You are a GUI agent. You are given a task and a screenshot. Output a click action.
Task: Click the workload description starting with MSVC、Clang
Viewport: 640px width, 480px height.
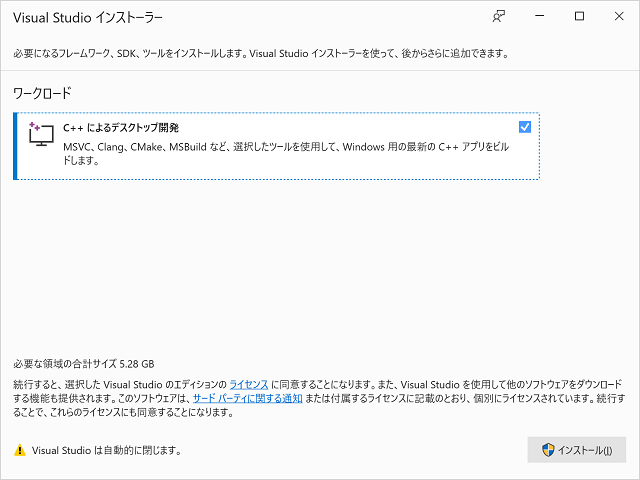(286, 153)
